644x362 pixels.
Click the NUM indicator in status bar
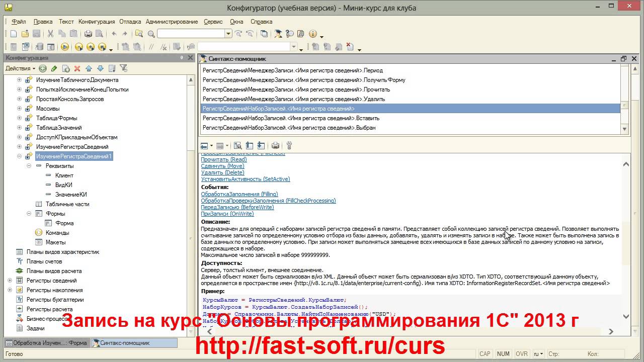point(503,354)
